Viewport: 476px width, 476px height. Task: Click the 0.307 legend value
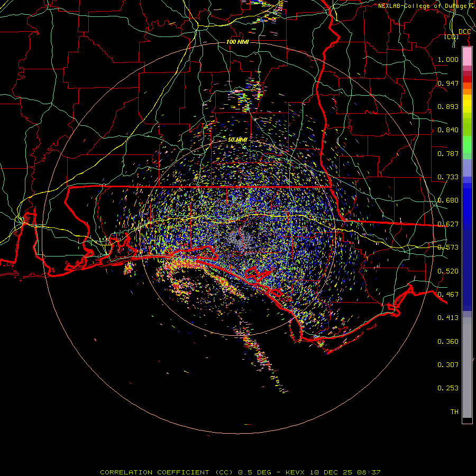pyautogui.click(x=448, y=365)
